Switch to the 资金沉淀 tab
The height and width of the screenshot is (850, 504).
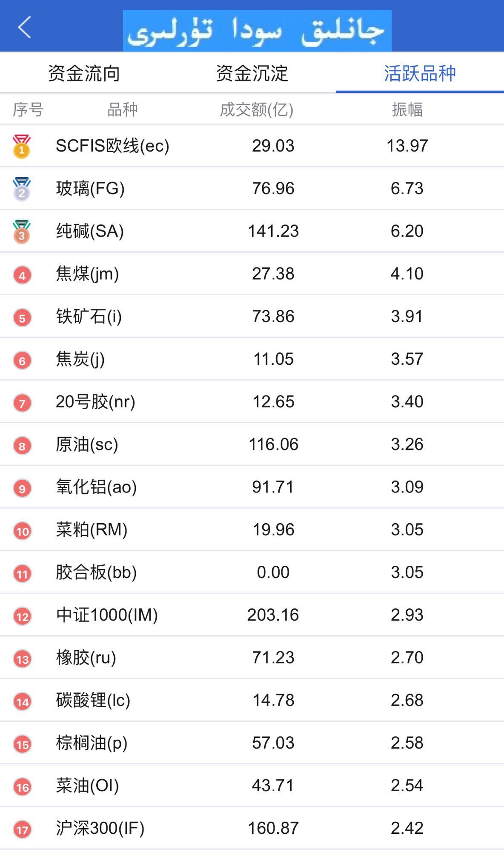(x=252, y=73)
